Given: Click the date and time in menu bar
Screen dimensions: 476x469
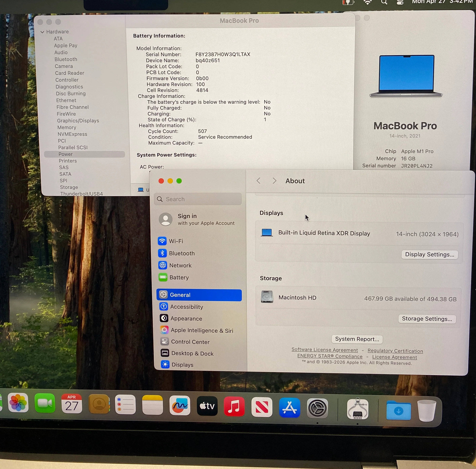Looking at the screenshot, I should [x=442, y=2].
